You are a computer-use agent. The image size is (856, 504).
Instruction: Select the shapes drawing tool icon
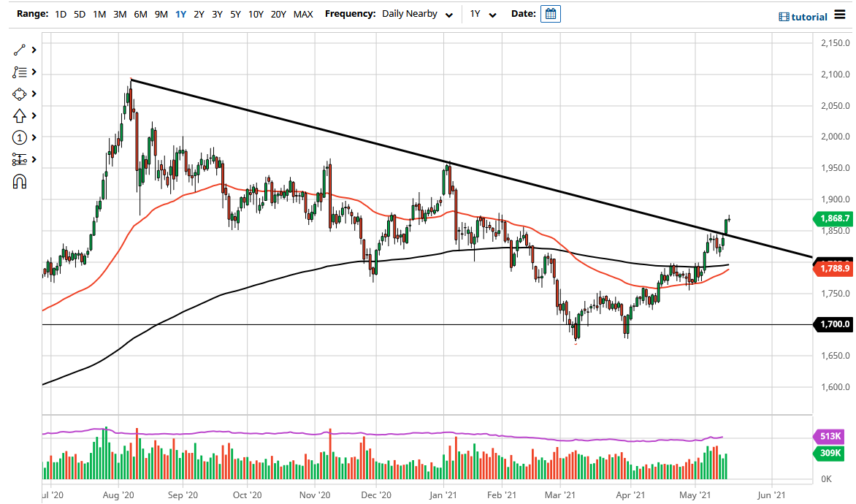click(x=19, y=94)
